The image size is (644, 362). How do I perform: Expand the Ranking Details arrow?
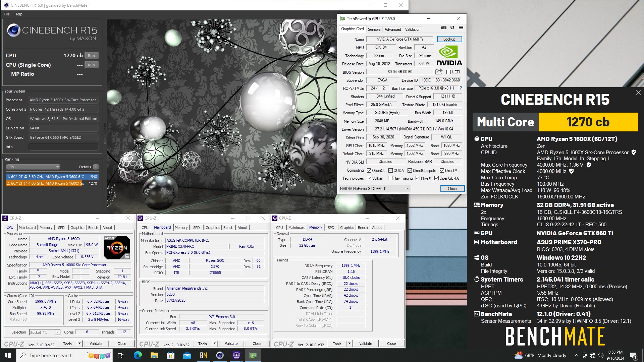pyautogui.click(x=96, y=167)
